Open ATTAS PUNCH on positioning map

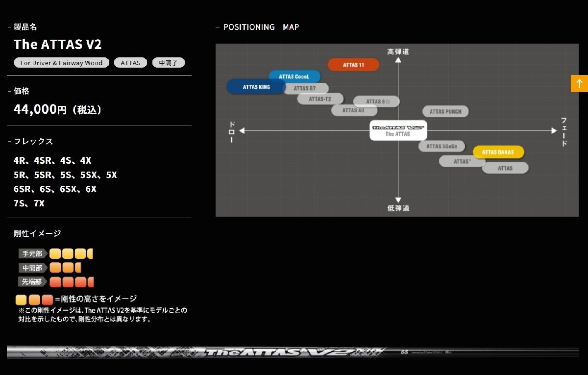click(x=445, y=112)
